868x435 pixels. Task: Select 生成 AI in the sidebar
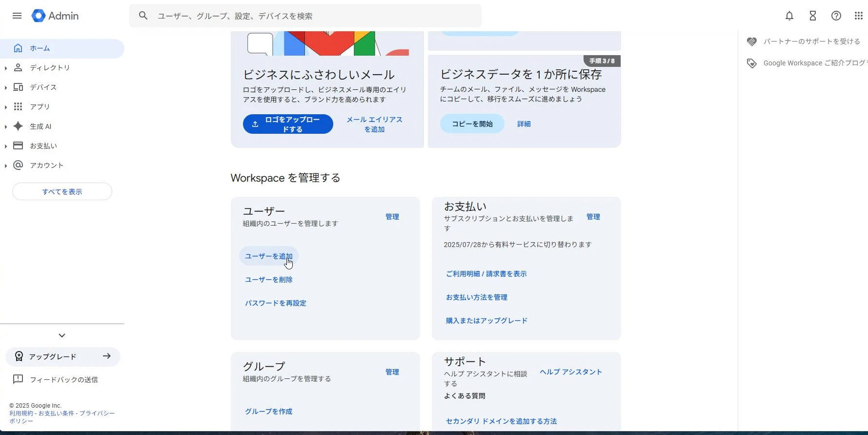[62, 126]
